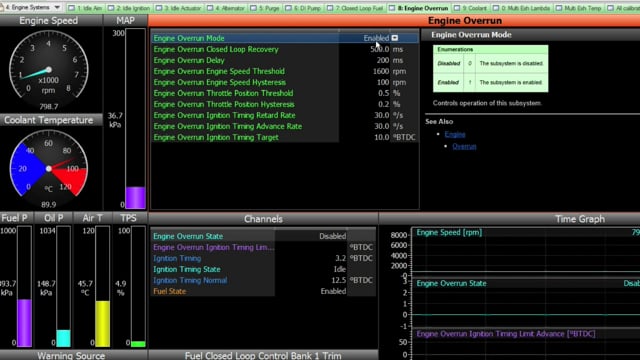
Task: Switch to the 6: DI Pump tab
Action: click(303, 8)
